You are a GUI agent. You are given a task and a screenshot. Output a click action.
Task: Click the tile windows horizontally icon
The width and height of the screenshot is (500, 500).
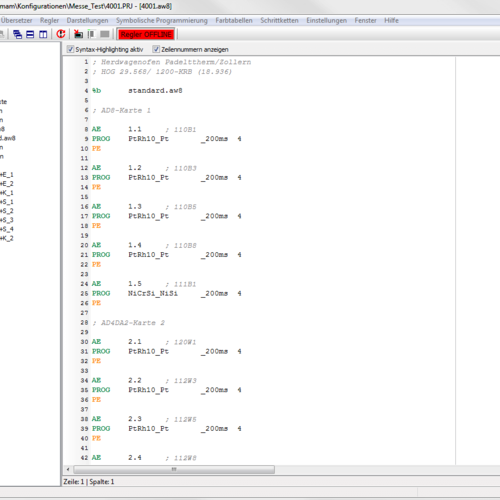(30, 34)
